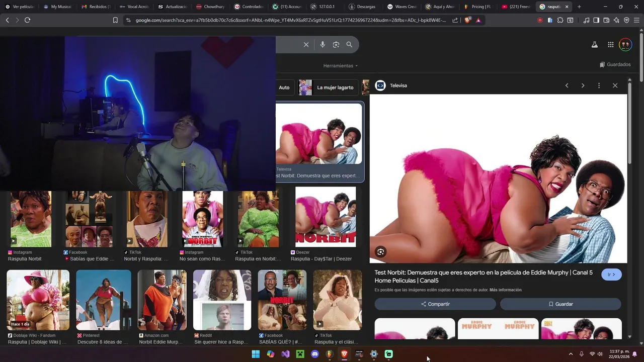Open Visual Studio from the taskbar

pos(285,354)
